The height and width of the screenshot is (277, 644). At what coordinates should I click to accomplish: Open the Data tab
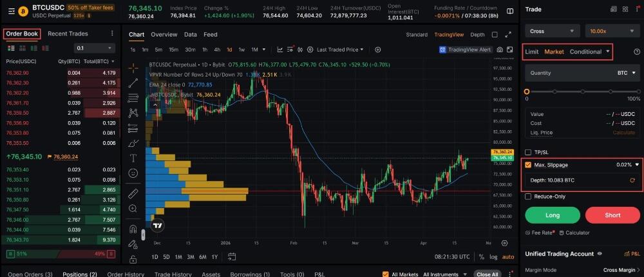pos(190,35)
